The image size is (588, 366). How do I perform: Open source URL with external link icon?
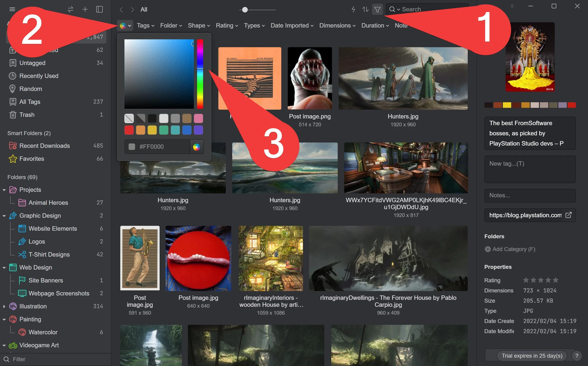click(x=568, y=215)
